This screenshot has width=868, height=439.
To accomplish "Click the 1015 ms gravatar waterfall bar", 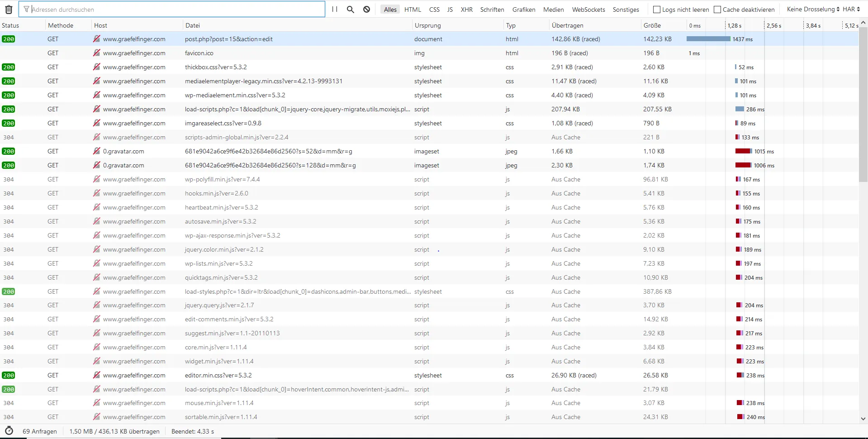I will pyautogui.click(x=744, y=151).
